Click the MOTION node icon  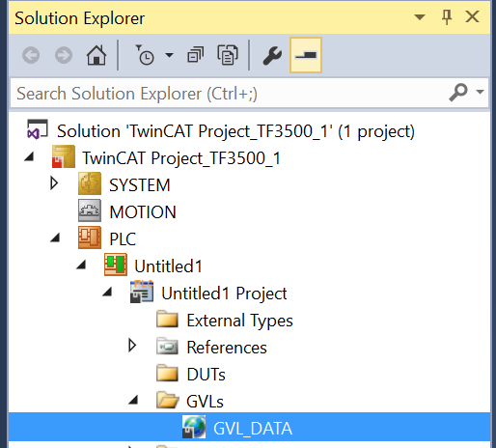(x=90, y=210)
